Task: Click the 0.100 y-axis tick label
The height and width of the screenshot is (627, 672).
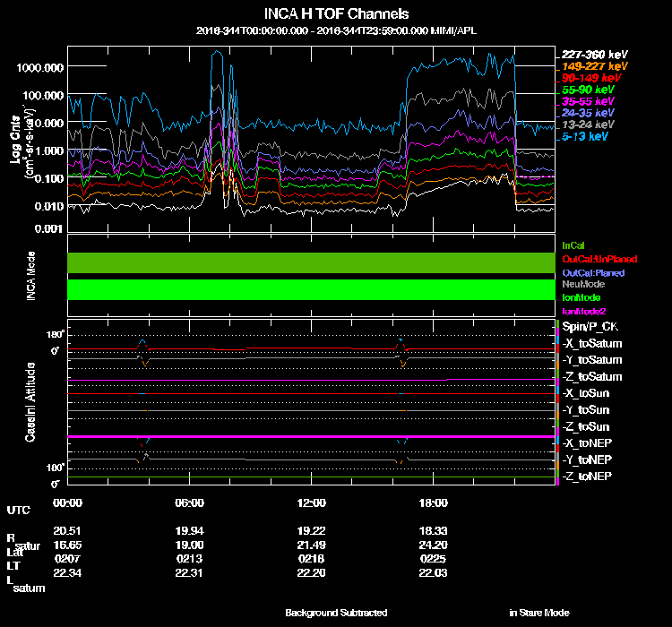Action: 49,178
